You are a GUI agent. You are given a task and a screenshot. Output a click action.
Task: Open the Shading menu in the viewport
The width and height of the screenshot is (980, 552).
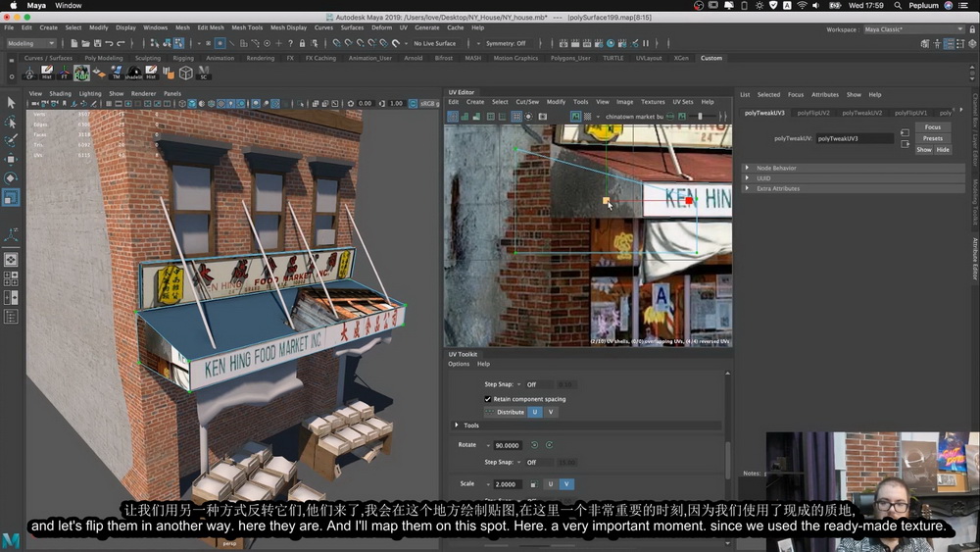pos(60,93)
